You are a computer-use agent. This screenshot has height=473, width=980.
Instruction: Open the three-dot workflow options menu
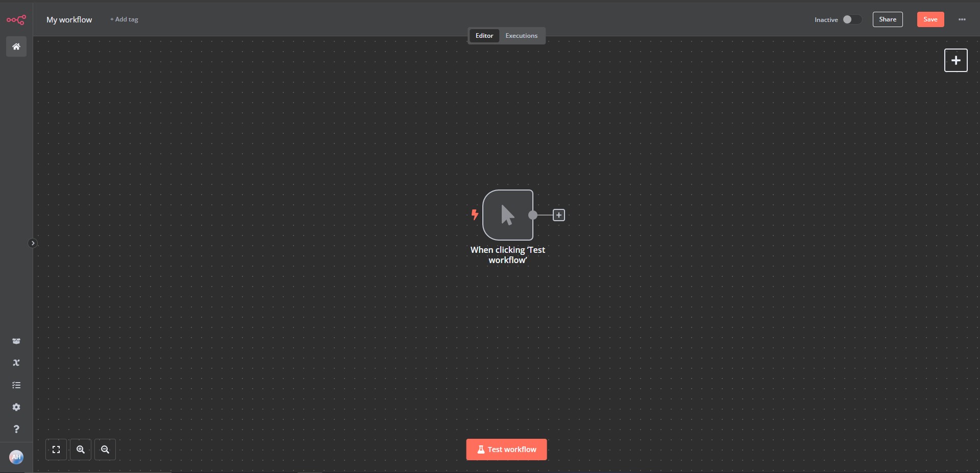point(962,19)
